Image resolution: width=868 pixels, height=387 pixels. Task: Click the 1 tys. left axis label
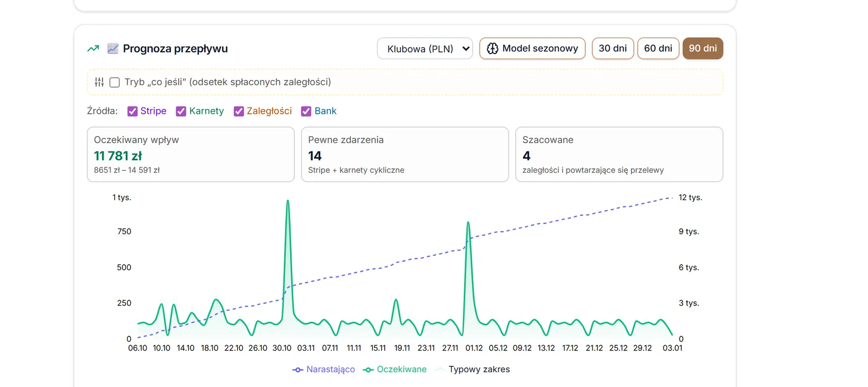coord(122,197)
